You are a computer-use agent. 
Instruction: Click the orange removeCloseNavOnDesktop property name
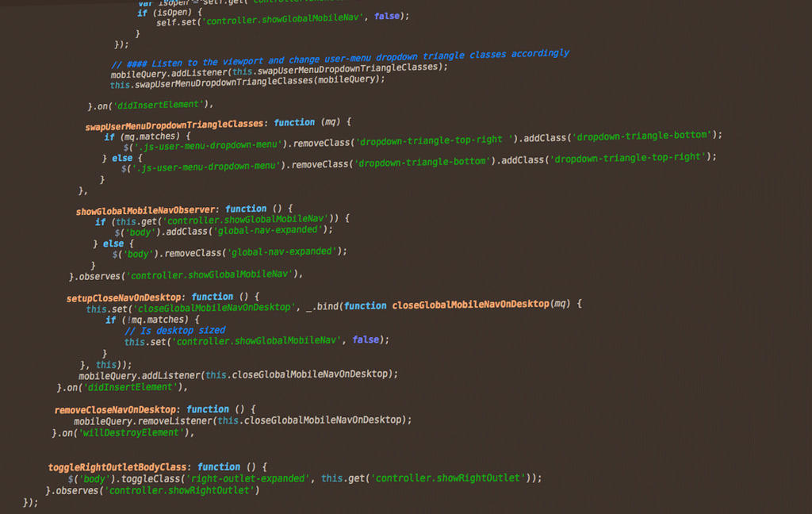point(116,410)
